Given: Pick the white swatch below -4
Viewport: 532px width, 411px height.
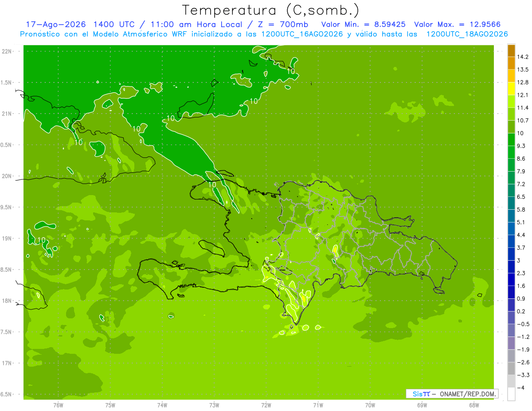Looking at the screenshot, I should [x=511, y=394].
